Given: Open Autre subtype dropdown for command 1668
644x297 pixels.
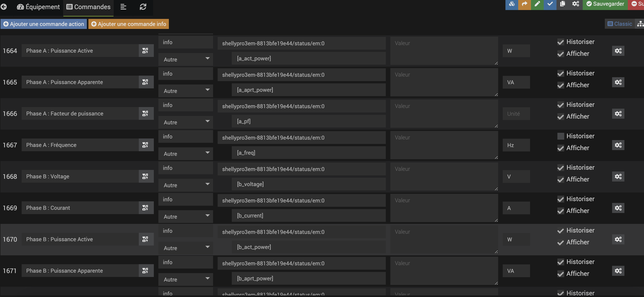Looking at the screenshot, I should tap(186, 185).
